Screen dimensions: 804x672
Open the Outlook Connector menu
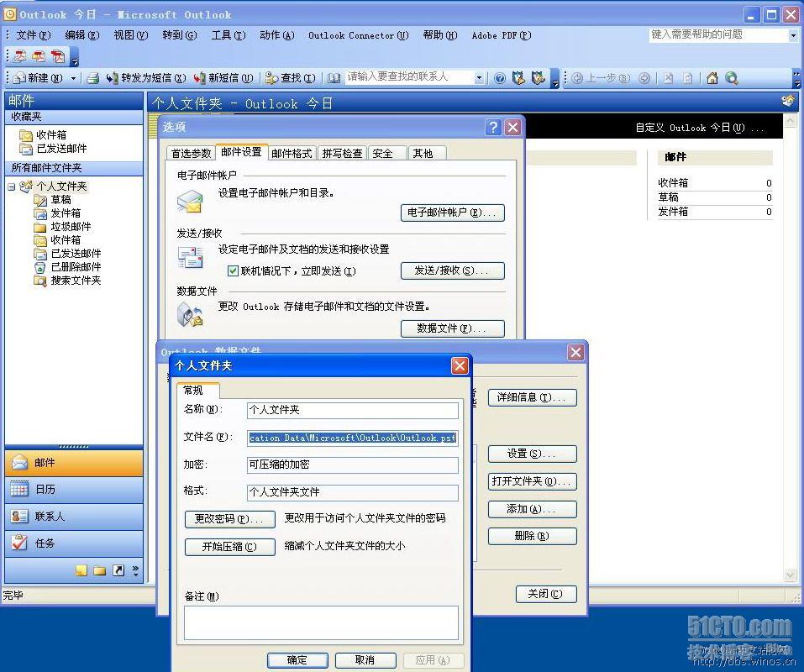pos(359,35)
